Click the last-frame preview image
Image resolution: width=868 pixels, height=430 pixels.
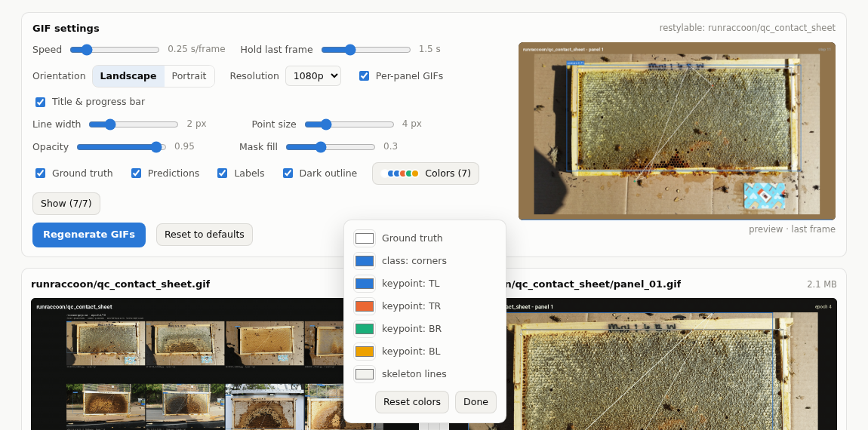click(676, 131)
